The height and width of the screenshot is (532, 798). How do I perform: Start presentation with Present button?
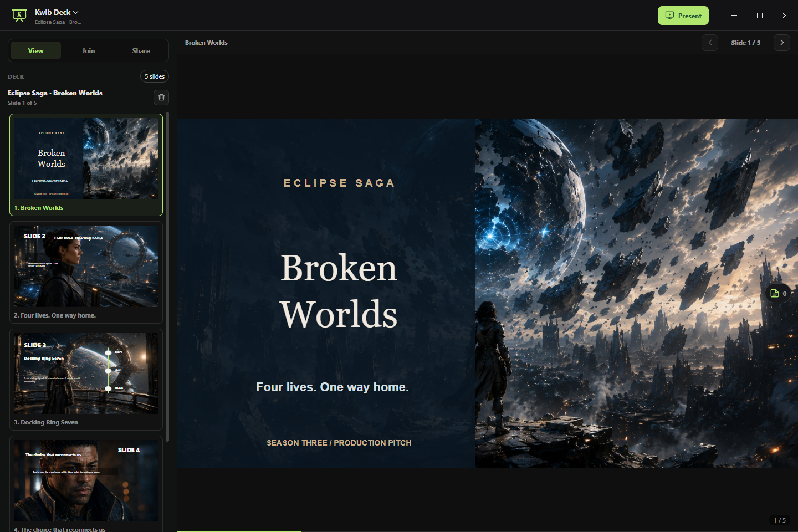[683, 16]
